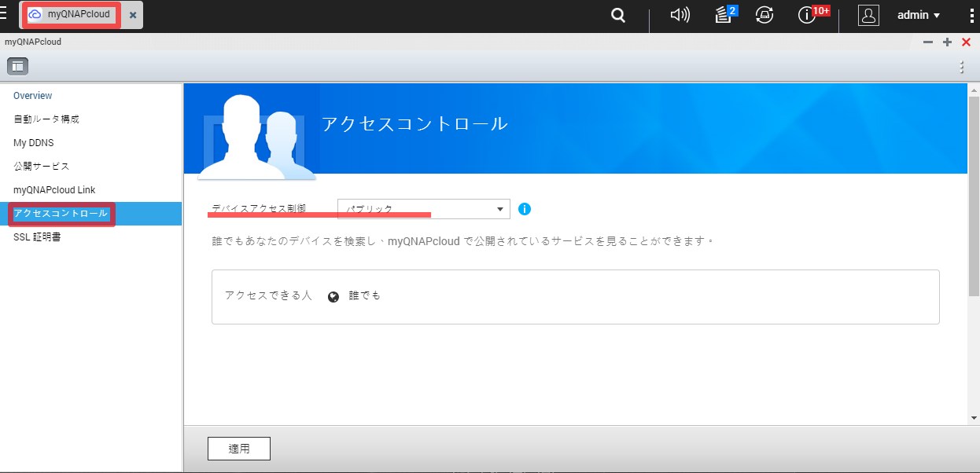Switch to the myQNAPcloud taskbar tab
Viewport: 980px width, 473px height.
pos(71,15)
